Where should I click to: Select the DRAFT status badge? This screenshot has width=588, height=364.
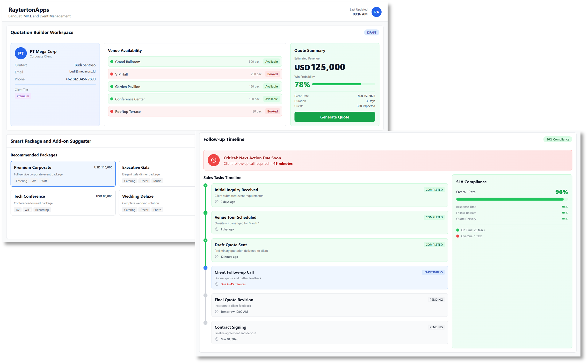(x=372, y=32)
